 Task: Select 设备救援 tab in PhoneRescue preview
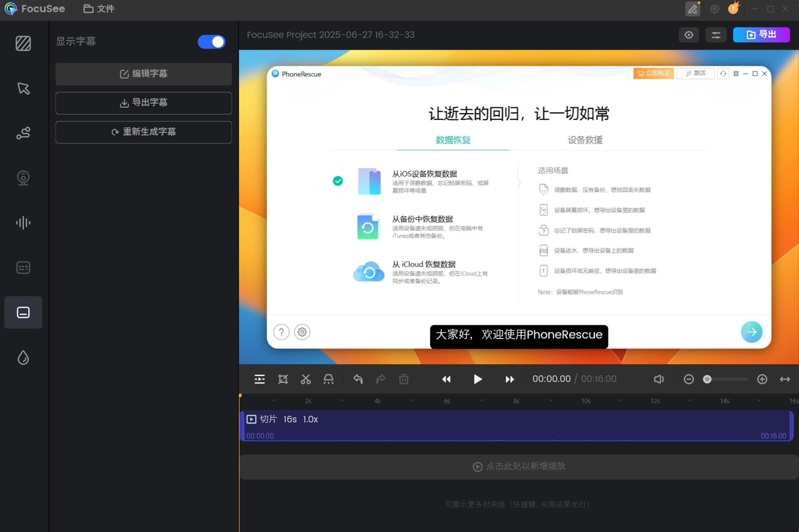click(x=585, y=140)
